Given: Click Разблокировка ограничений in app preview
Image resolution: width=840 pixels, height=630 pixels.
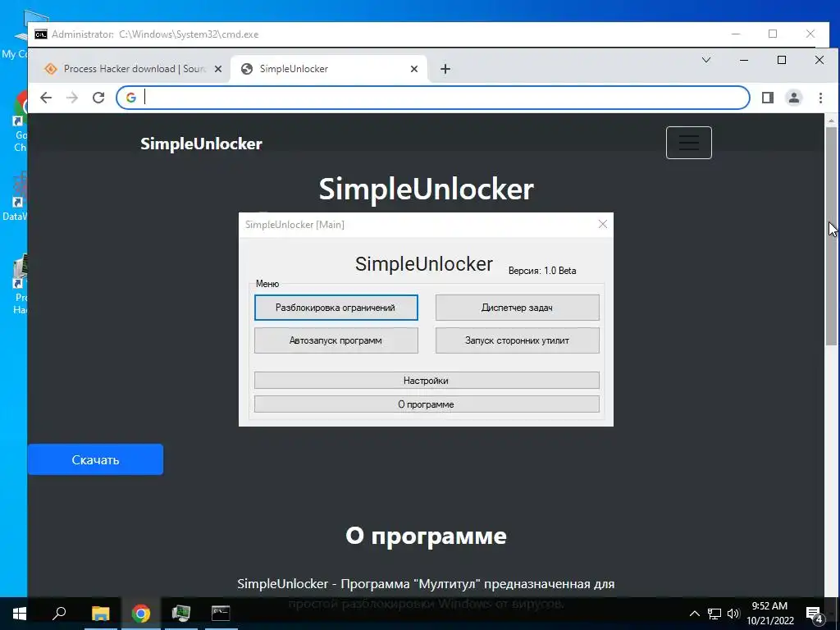Looking at the screenshot, I should pos(336,308).
